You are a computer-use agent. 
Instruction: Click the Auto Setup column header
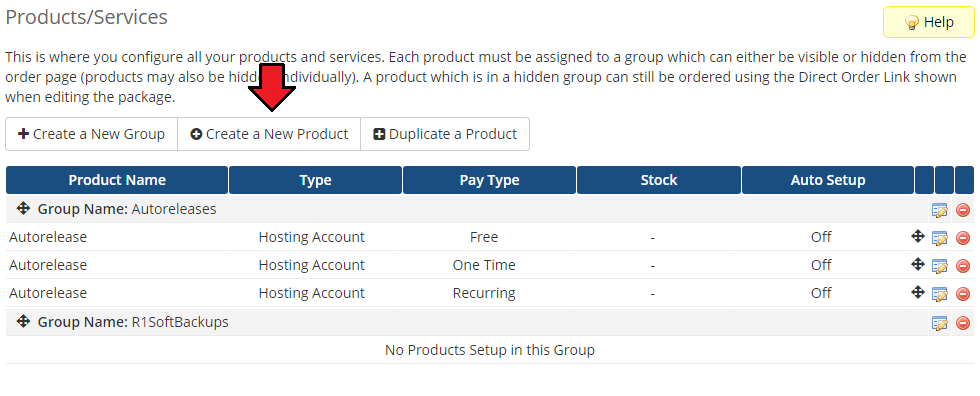(x=828, y=181)
